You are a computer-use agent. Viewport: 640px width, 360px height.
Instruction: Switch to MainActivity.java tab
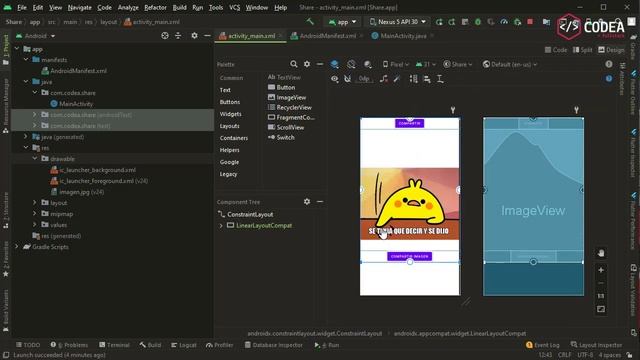point(403,36)
